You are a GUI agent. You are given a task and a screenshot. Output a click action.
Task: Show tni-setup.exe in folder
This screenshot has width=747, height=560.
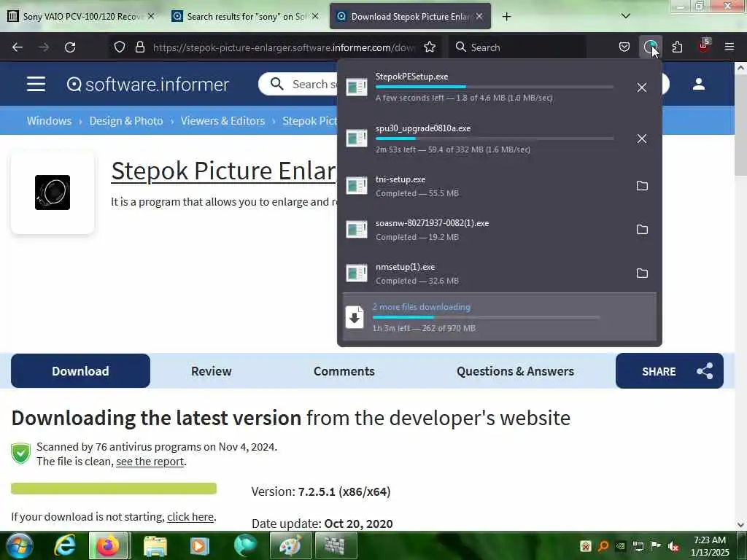[642, 186]
